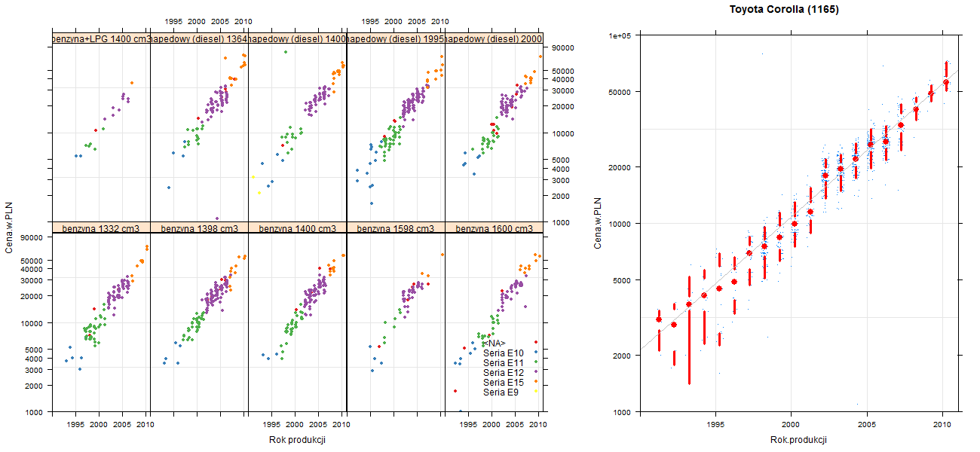Click the '1e+05' tick label in Toyota Corolla chart

click(x=620, y=35)
